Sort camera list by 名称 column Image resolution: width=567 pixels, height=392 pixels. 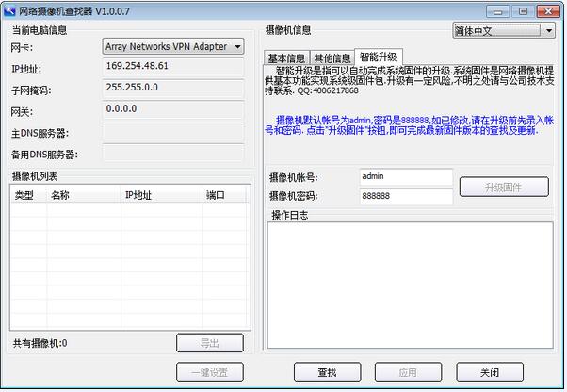84,195
